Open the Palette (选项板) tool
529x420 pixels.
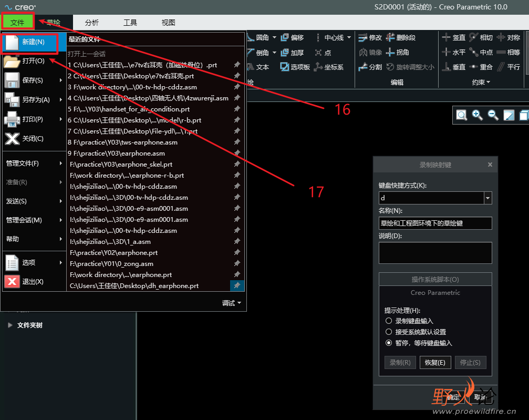tap(295, 67)
